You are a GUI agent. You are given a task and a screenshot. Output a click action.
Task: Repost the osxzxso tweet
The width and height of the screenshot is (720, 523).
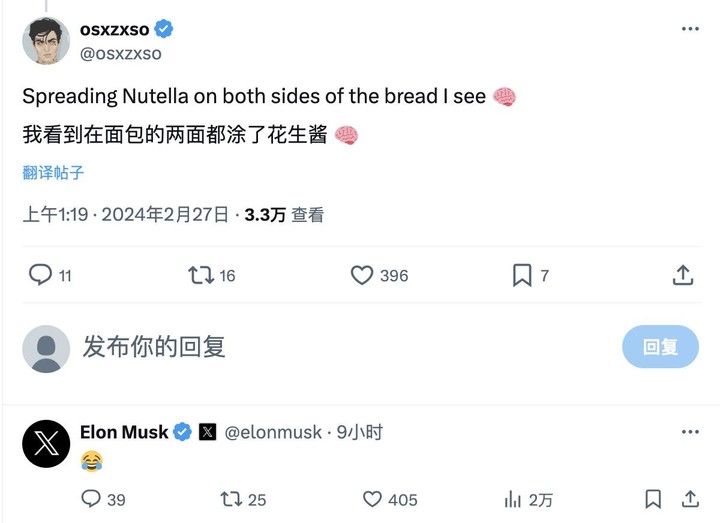coord(201,275)
